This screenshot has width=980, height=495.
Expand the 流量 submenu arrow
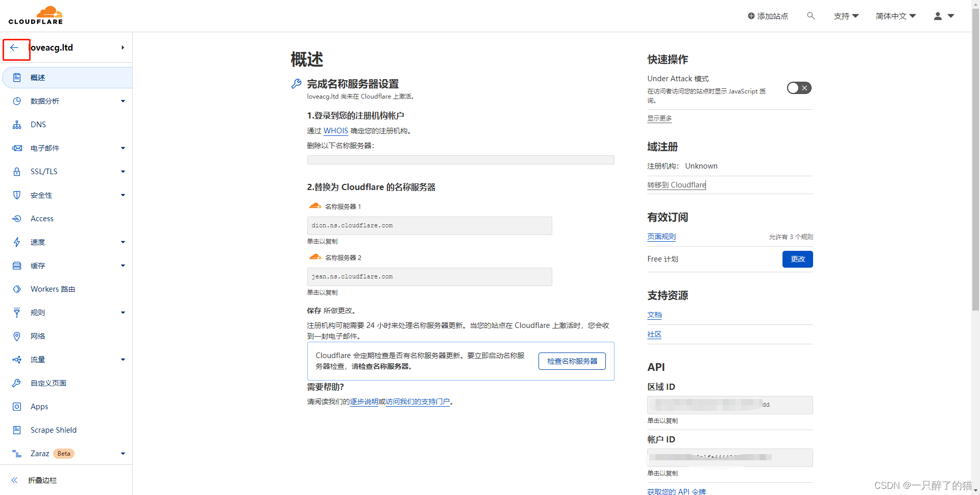(123, 360)
